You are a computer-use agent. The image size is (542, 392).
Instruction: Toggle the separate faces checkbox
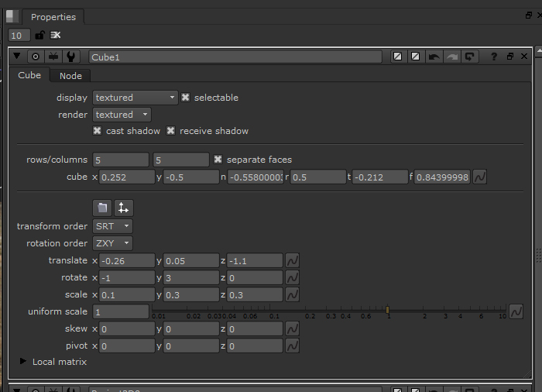coord(218,160)
